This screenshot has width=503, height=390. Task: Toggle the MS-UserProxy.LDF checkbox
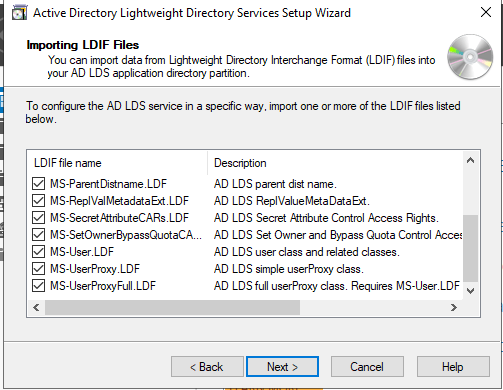pos(39,269)
